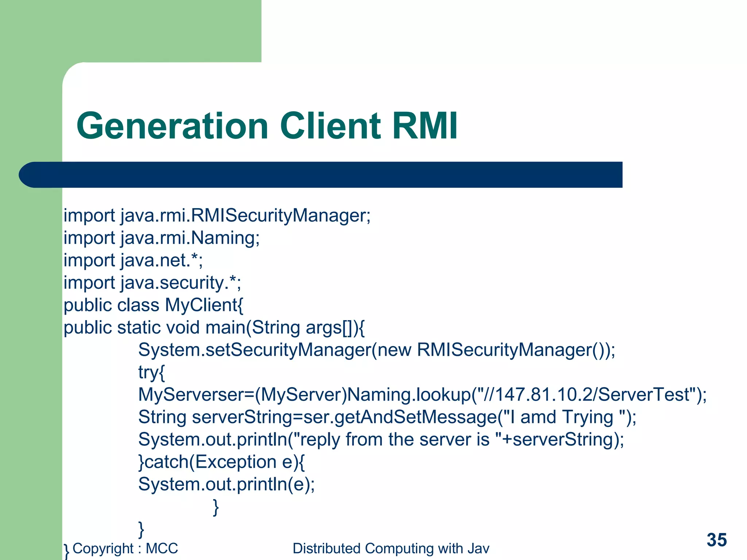The height and width of the screenshot is (560, 747).
Task: Click the getAndSetMessage code line
Action: click(x=387, y=417)
